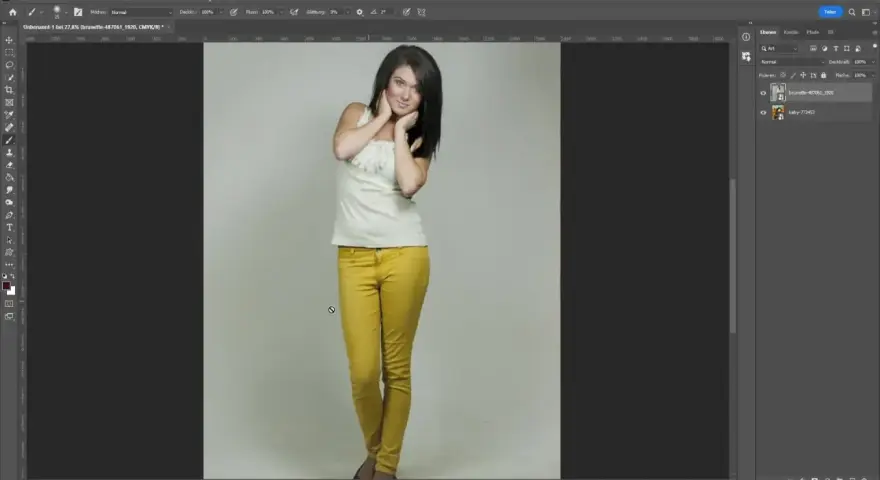Open the brush Modus dropdown
The image size is (880, 480).
coord(141,12)
